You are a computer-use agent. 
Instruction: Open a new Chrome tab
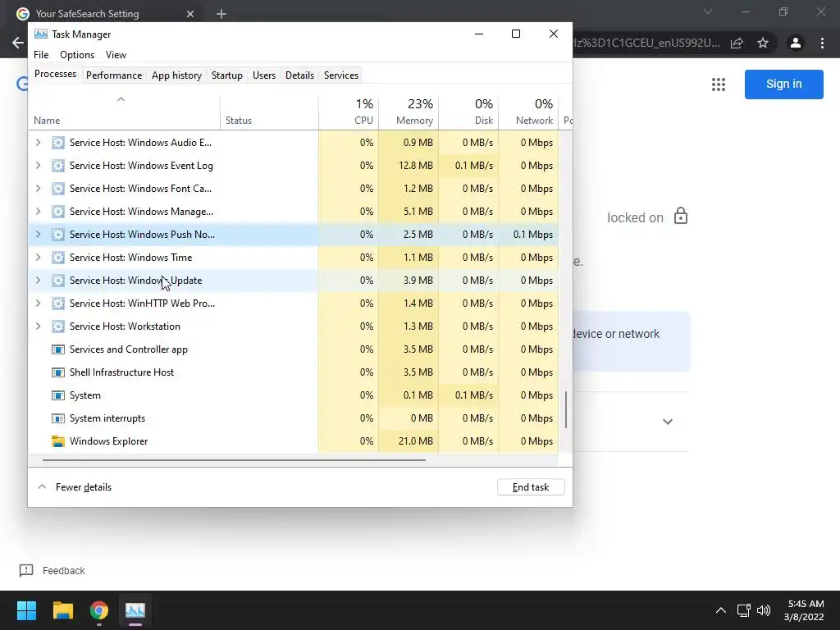click(x=221, y=14)
